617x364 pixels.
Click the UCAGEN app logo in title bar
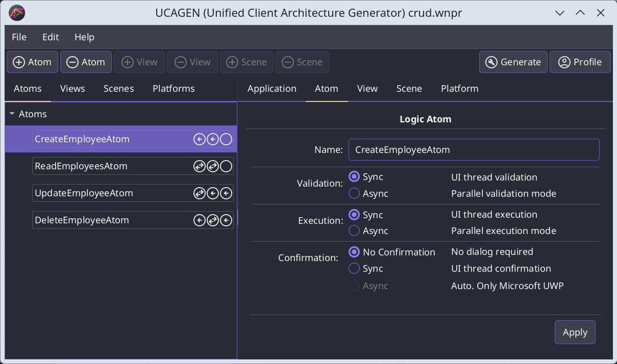point(17,13)
